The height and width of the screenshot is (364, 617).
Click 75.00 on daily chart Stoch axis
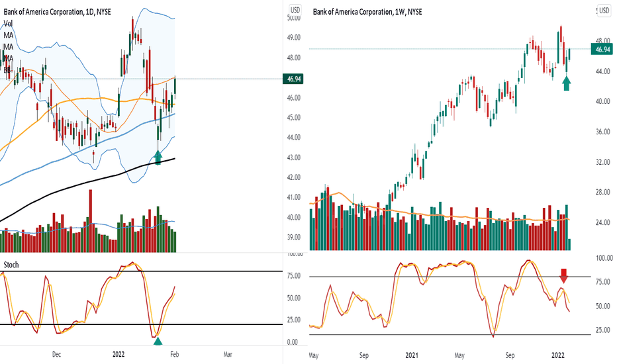click(293, 276)
